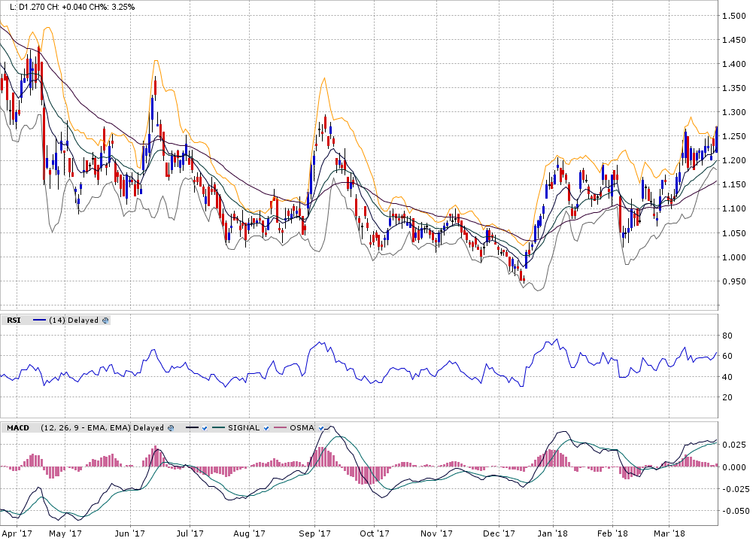Click the MACD delayed-data clock icon

tap(171, 427)
